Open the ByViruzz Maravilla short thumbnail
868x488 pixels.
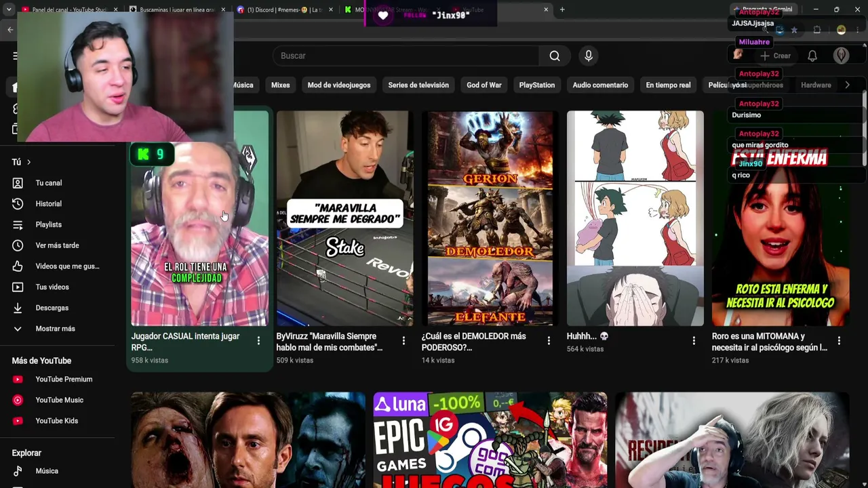[344, 218]
